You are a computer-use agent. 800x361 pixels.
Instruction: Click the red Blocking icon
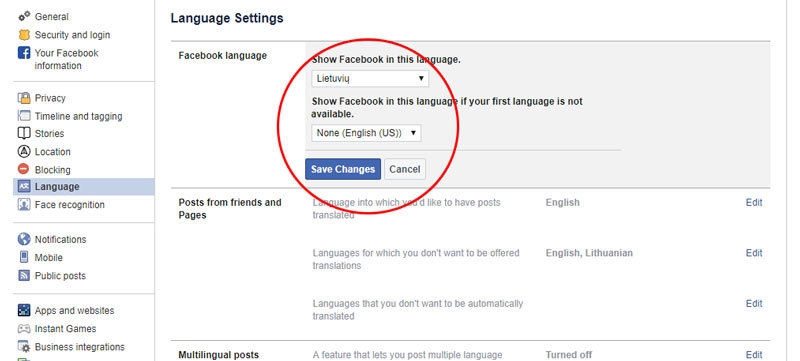[24, 169]
